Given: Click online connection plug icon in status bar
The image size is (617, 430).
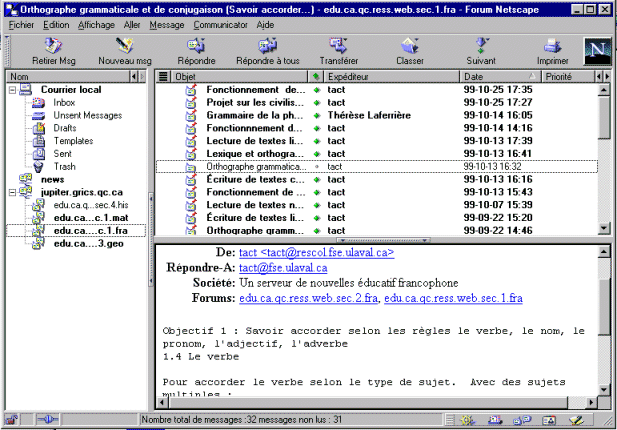Looking at the screenshot, I should point(48,420).
